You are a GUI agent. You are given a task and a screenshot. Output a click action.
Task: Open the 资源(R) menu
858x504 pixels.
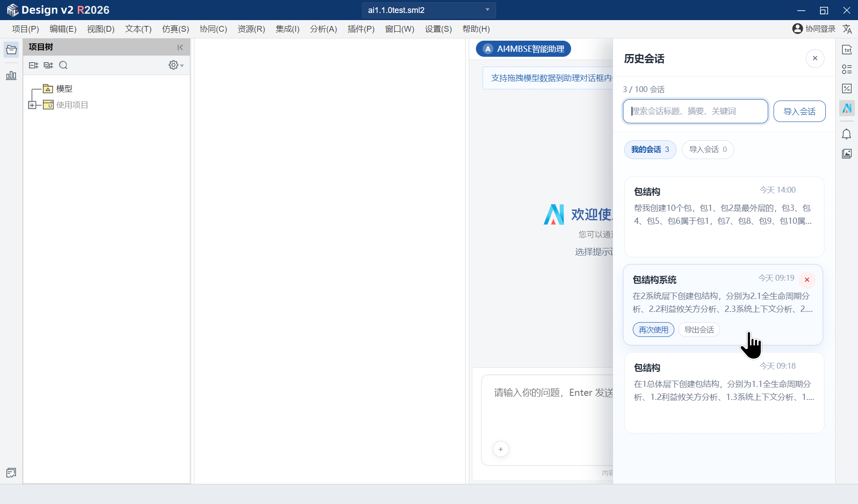click(x=251, y=29)
